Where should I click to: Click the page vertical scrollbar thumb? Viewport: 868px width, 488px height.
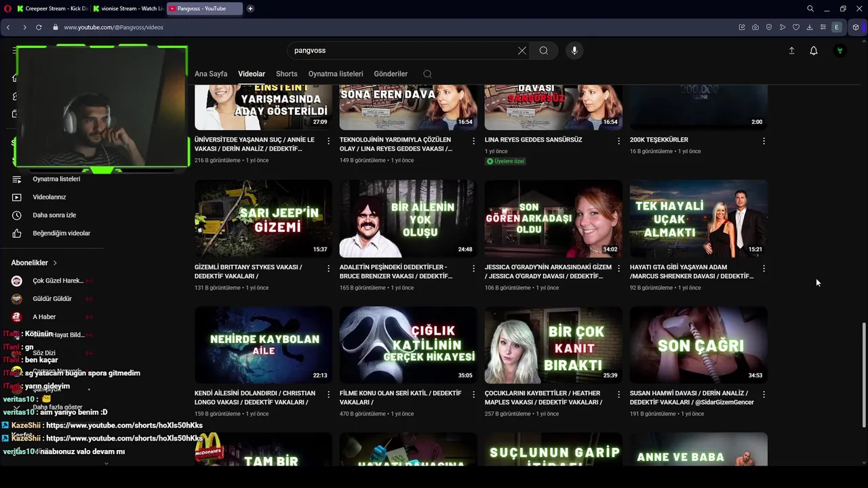click(863, 375)
